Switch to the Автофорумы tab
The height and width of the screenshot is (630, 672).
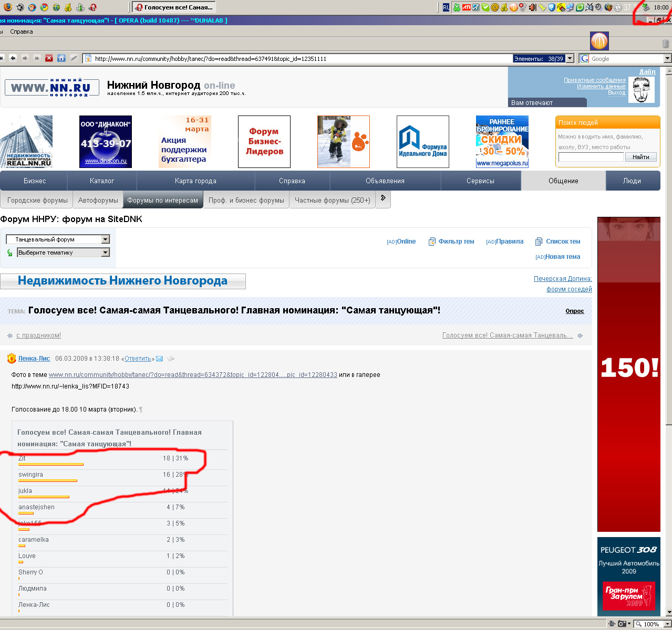98,200
